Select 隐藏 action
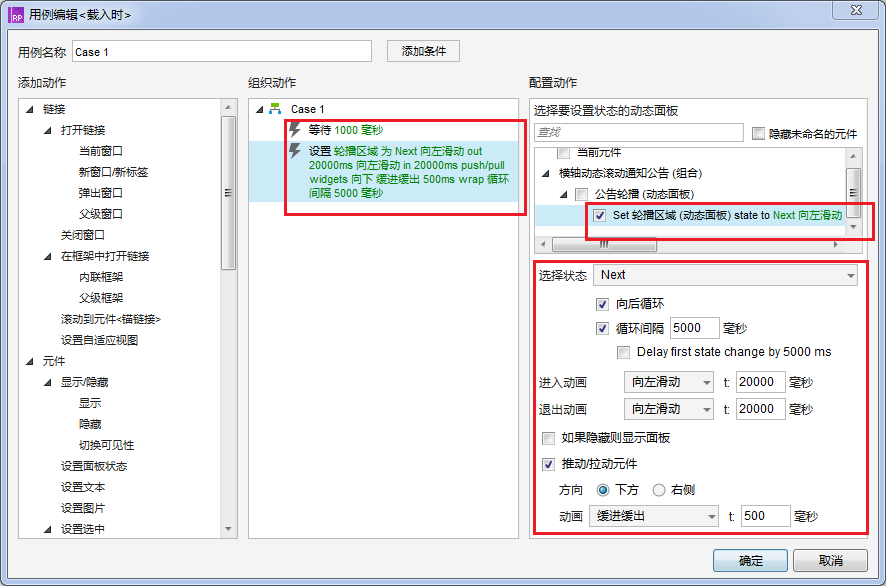 click(90, 424)
